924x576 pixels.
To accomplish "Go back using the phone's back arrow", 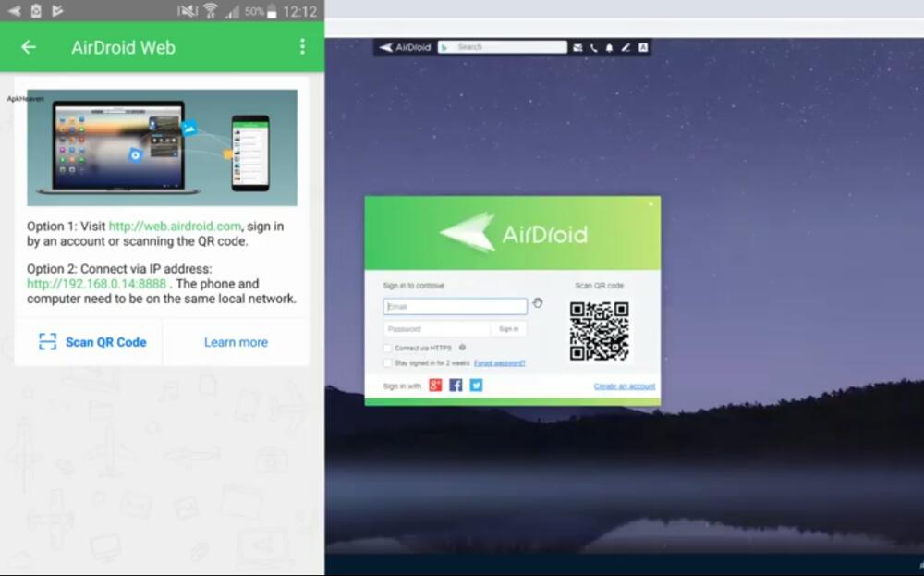I will point(29,47).
